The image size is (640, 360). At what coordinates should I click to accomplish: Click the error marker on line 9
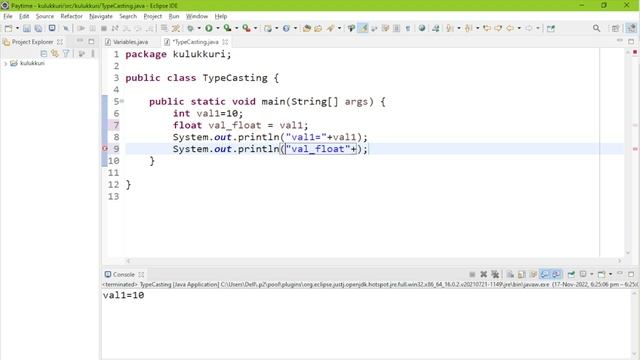104,149
